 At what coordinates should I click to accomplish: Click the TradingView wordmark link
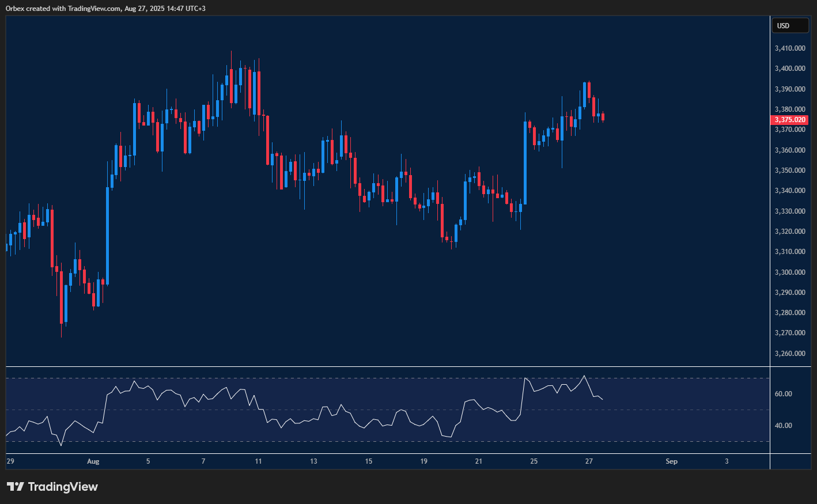(63, 486)
